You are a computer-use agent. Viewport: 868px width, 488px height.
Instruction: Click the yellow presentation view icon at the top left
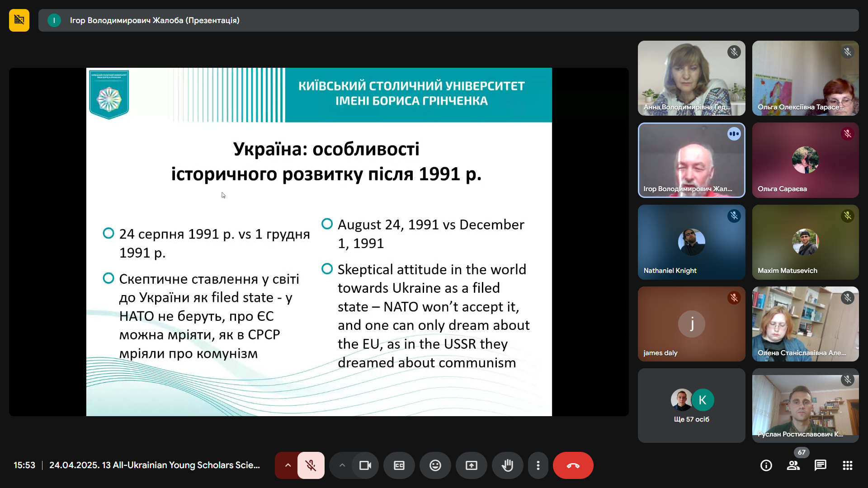[19, 20]
